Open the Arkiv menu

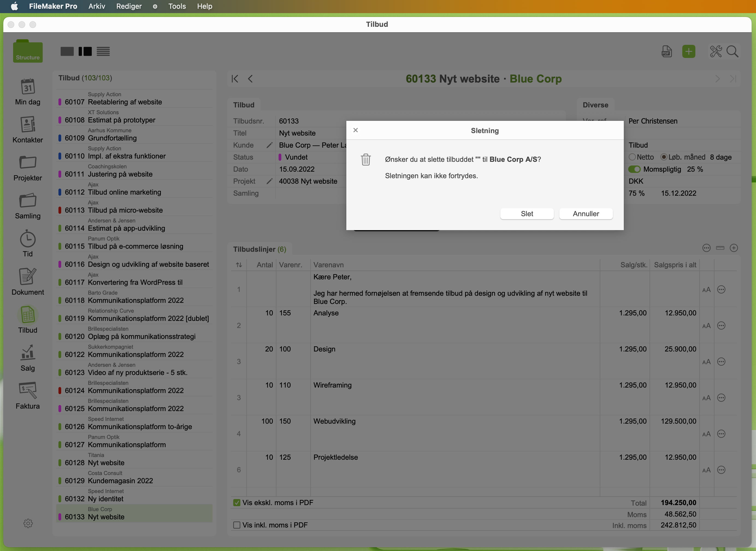pyautogui.click(x=97, y=6)
